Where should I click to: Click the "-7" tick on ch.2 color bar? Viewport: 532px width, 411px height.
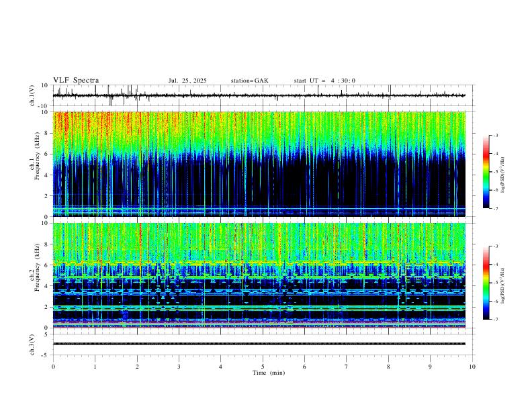(x=495, y=320)
